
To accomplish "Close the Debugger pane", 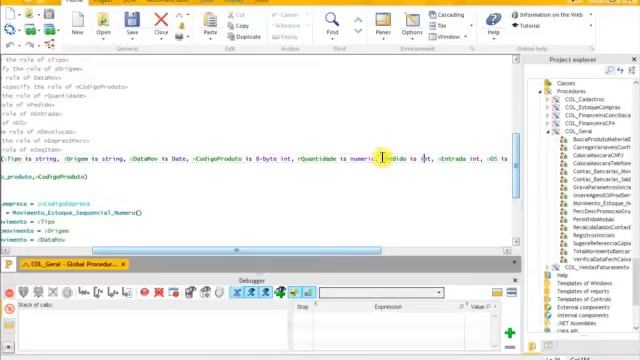I will pyautogui.click(x=515, y=280).
